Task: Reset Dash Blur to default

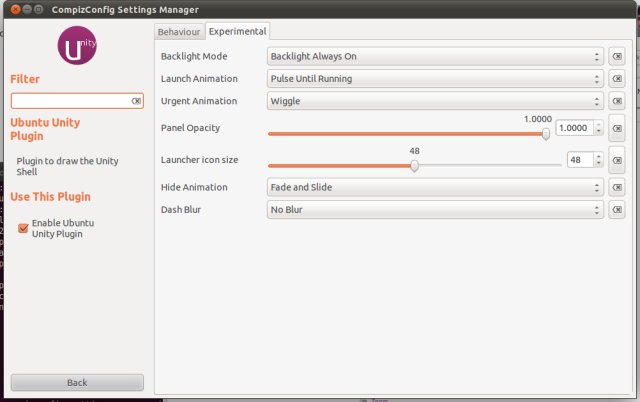Action: (x=617, y=210)
